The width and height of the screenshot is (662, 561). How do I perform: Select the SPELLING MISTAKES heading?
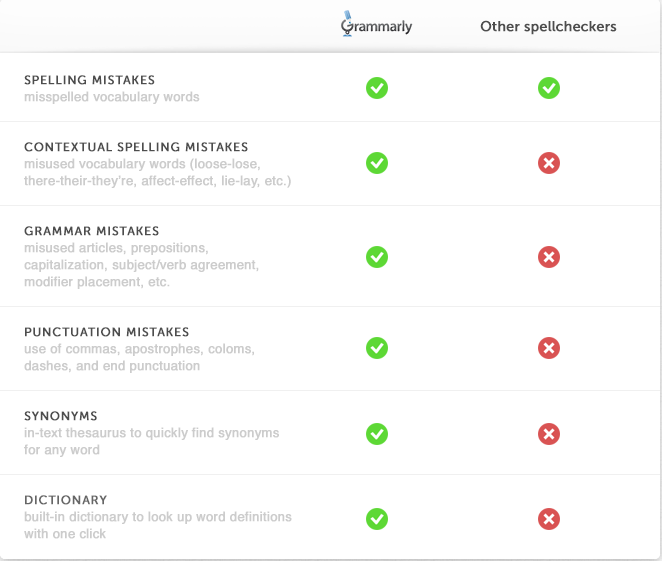[x=90, y=80]
